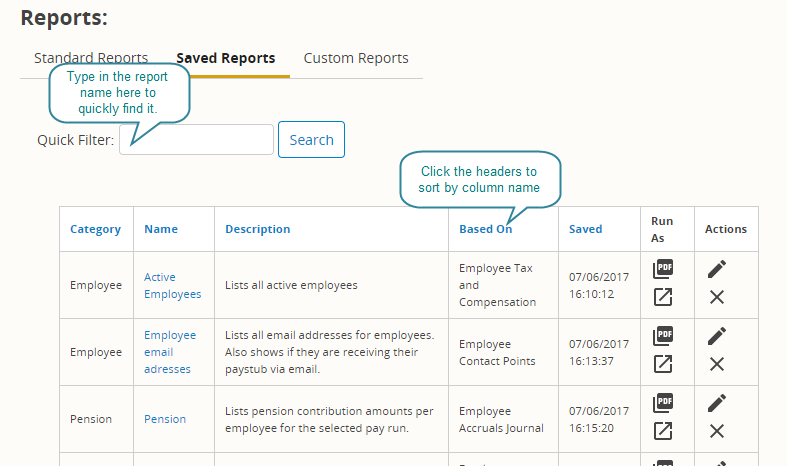Click the Quick Filter label
Viewport: 787px width, 466px height.
pos(75,140)
